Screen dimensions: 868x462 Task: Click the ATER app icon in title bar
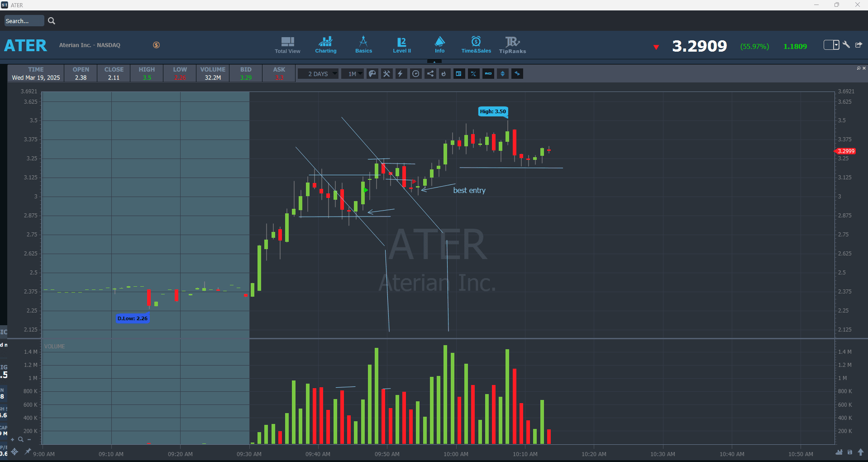coord(5,5)
